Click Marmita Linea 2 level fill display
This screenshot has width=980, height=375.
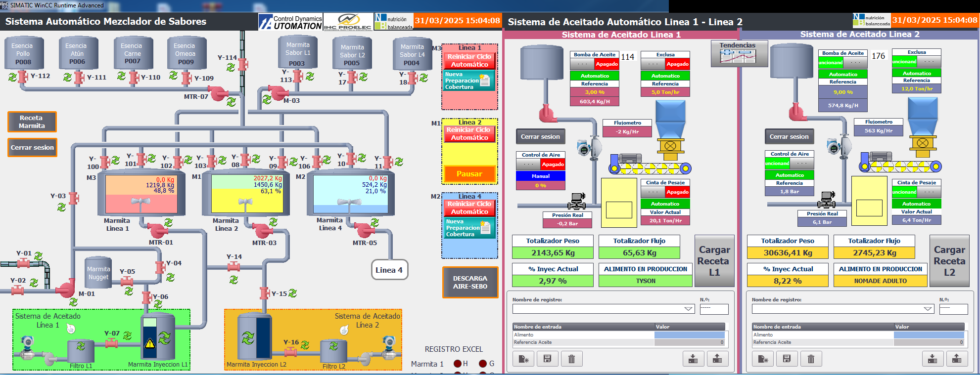pos(247,194)
